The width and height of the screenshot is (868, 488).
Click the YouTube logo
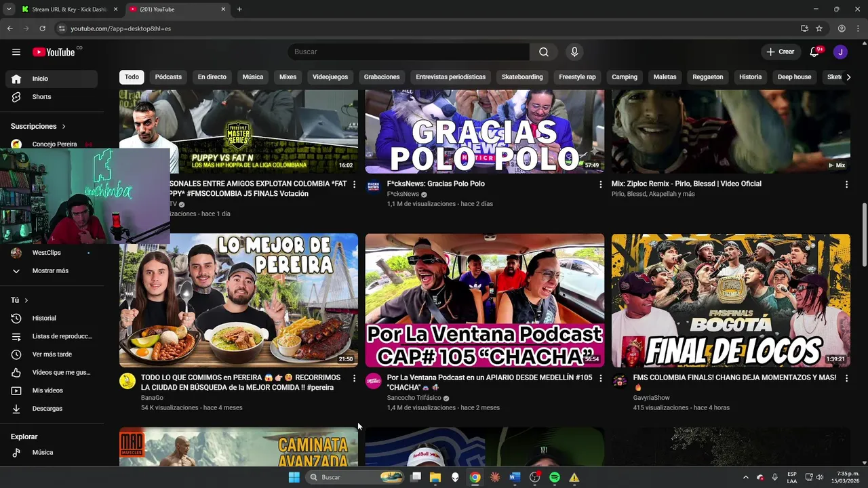point(54,52)
